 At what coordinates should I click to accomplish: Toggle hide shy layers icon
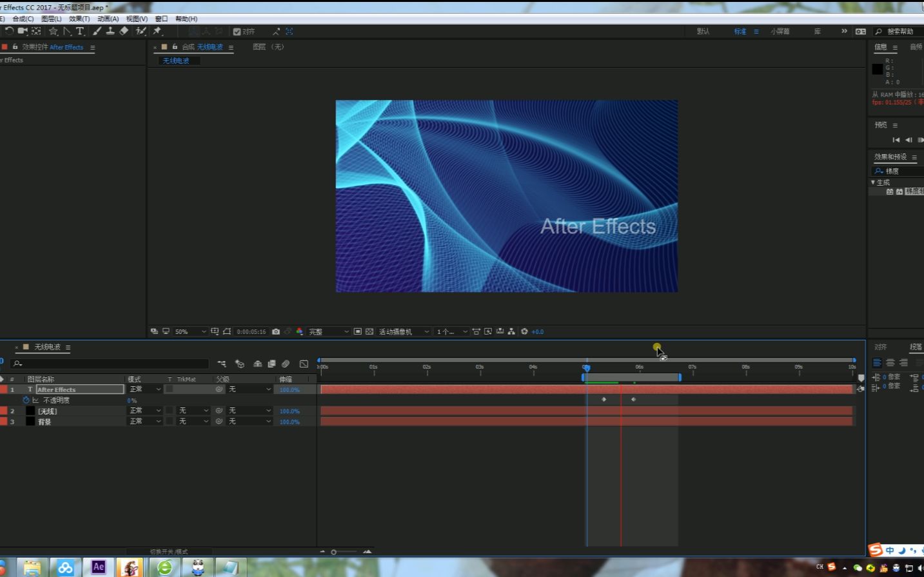(x=257, y=364)
